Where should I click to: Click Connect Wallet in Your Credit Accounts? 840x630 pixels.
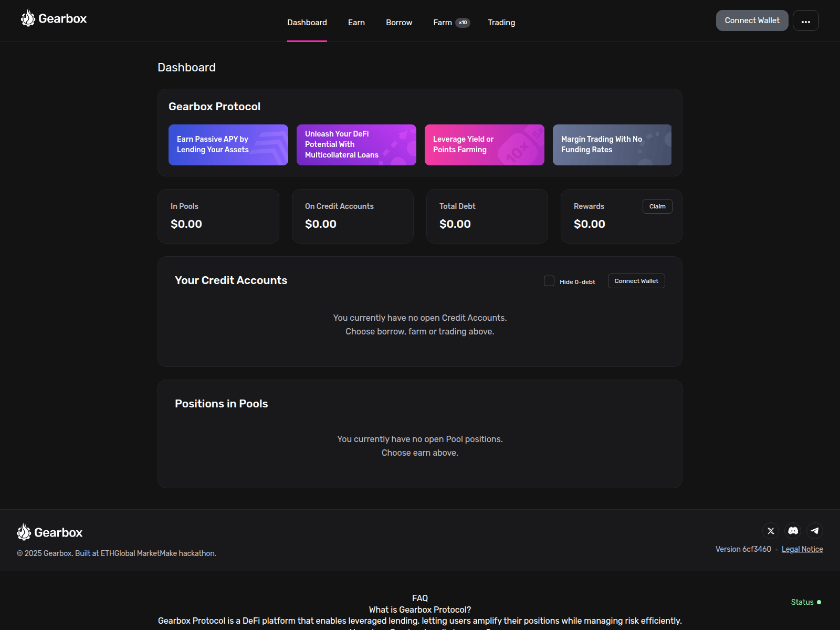pos(636,281)
